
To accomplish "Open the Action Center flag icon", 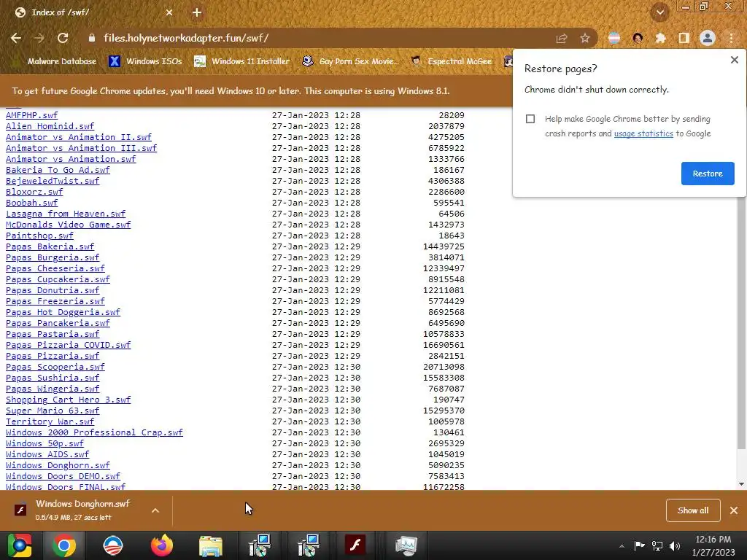I will [639, 546].
